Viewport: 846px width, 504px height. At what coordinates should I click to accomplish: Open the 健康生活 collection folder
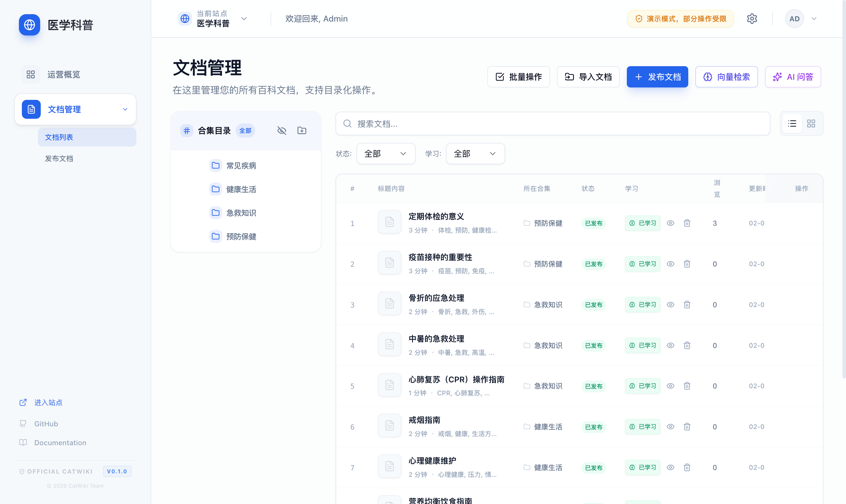coord(232,189)
